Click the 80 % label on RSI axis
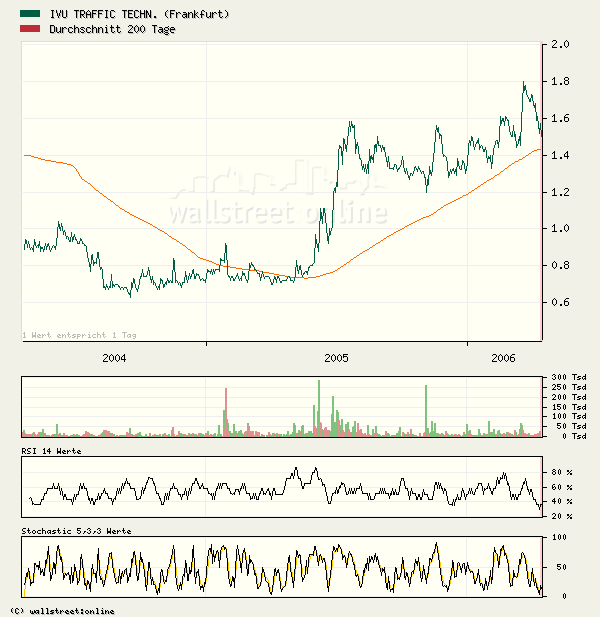This screenshot has width=600, height=617. 560,470
